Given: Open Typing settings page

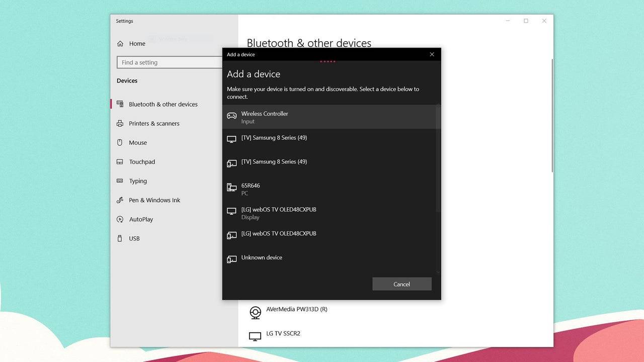Looking at the screenshot, I should 138,181.
